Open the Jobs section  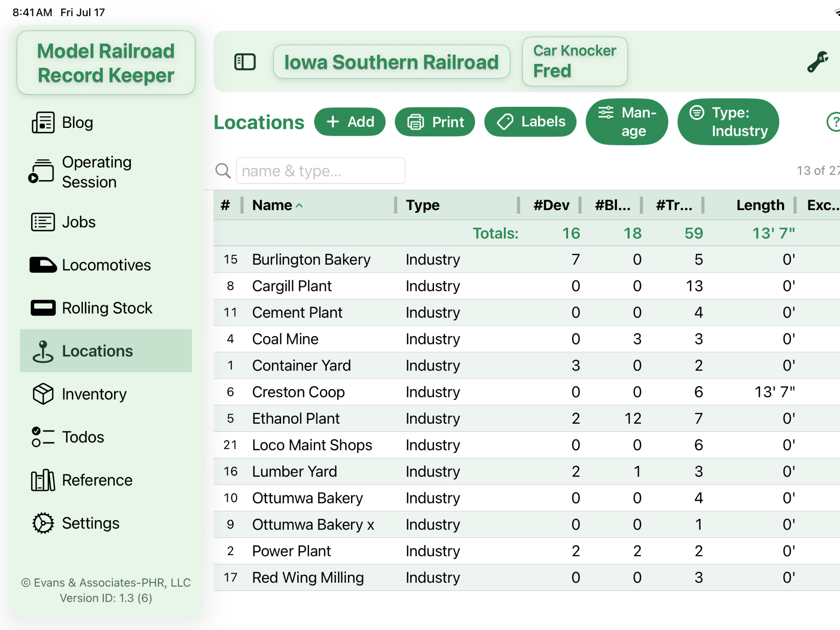pyautogui.click(x=106, y=222)
